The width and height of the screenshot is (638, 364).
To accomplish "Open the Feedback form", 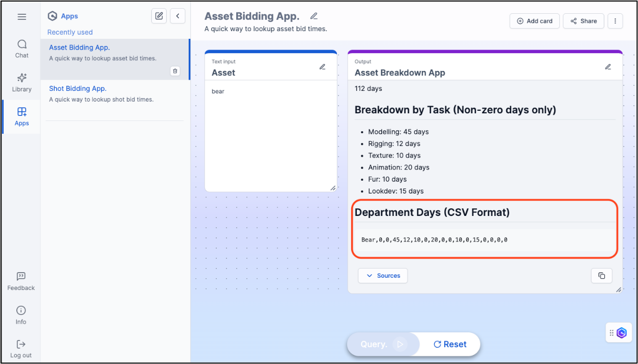I will click(21, 281).
